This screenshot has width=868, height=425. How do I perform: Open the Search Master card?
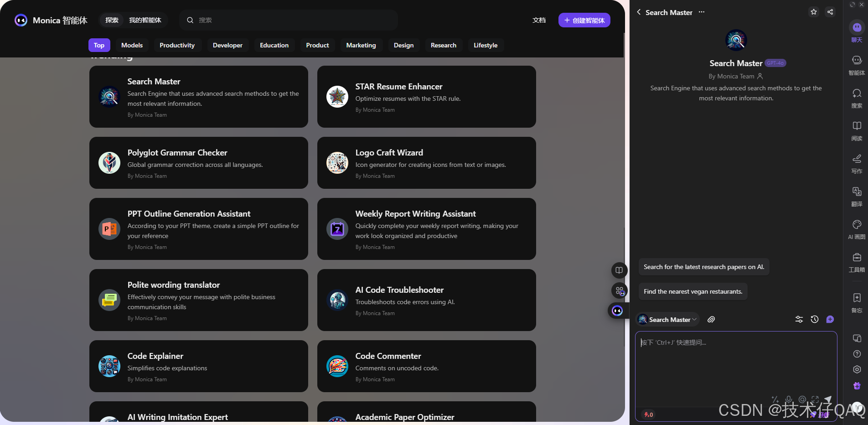point(199,97)
